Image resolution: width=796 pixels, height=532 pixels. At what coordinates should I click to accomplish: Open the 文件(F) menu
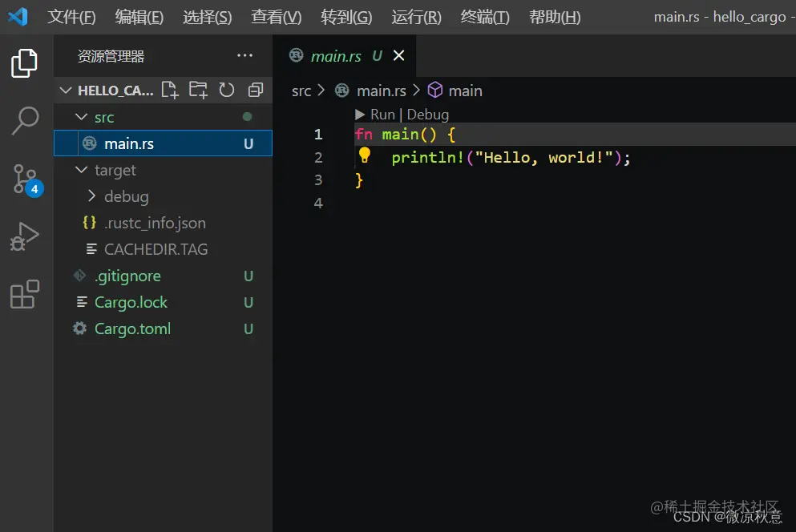[71, 17]
